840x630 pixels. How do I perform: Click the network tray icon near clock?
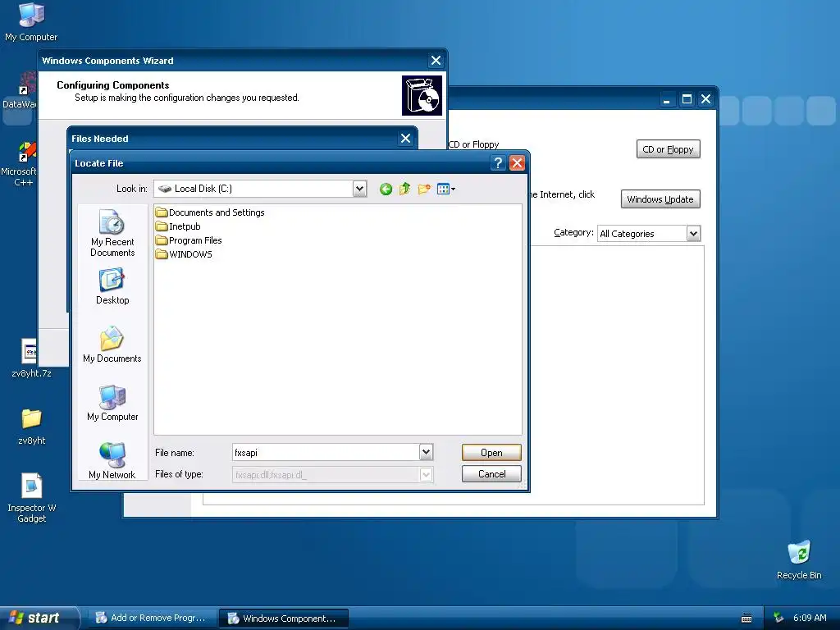coord(778,618)
